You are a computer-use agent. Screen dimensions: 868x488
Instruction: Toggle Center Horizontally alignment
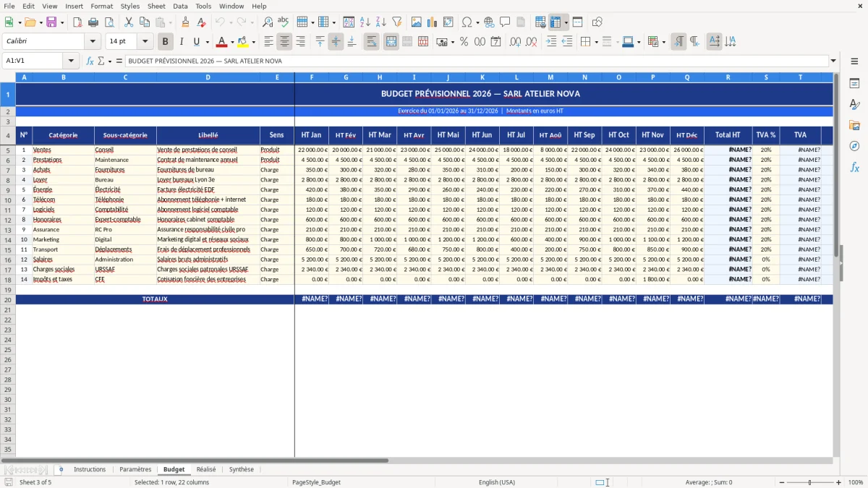(x=284, y=42)
